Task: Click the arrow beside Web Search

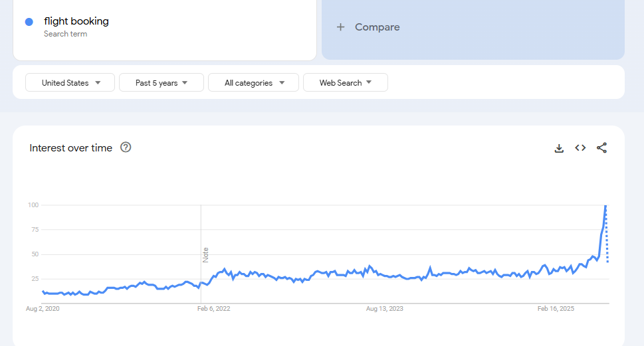Action: point(369,82)
